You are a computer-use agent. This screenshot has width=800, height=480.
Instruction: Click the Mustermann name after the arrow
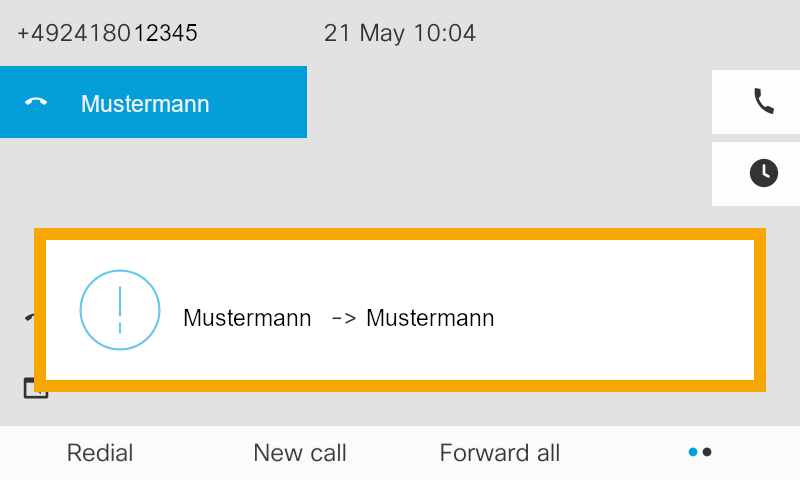tap(430, 319)
